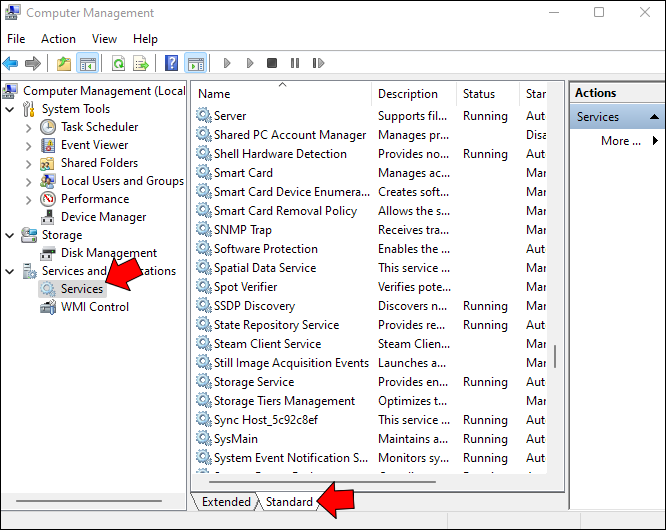Collapse the Services and Applications node
Screen dimensions: 666x530
click(10, 271)
